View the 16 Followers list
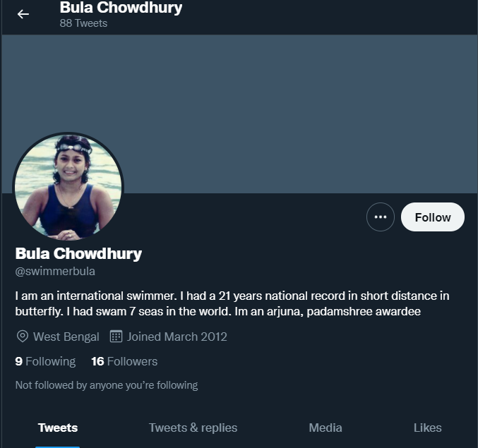 coord(124,361)
